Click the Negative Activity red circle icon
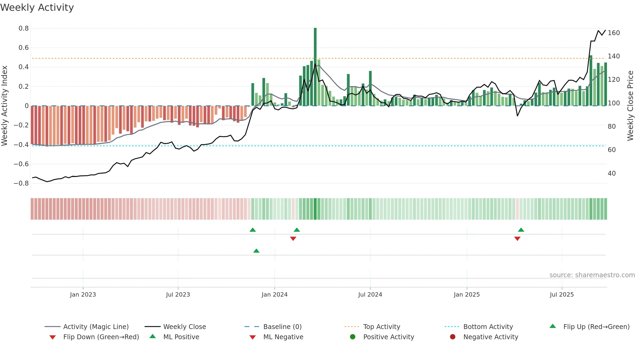644x362 pixels. [x=453, y=337]
